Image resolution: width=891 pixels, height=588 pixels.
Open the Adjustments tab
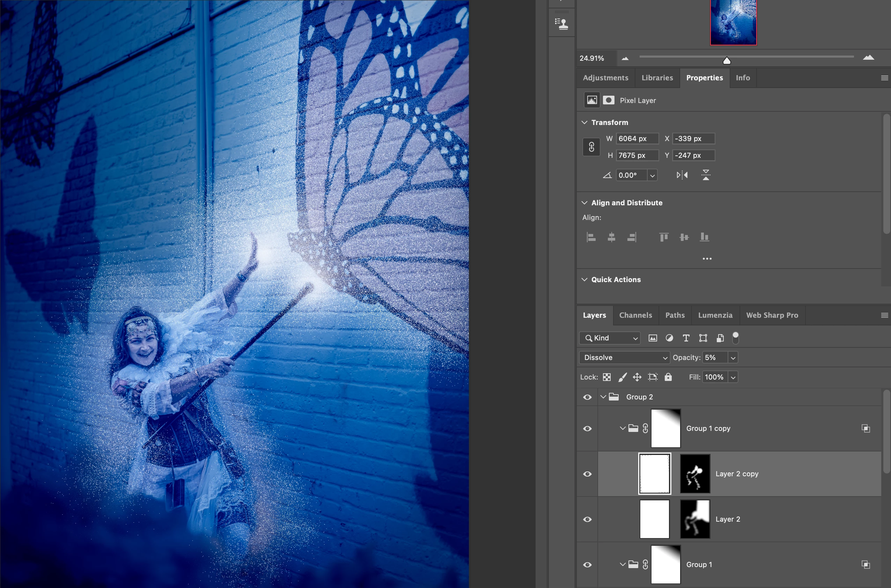point(605,78)
